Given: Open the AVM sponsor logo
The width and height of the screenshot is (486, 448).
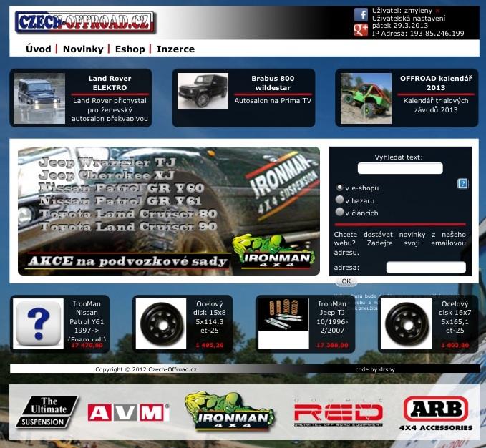Looking at the screenshot, I should coord(128,412).
